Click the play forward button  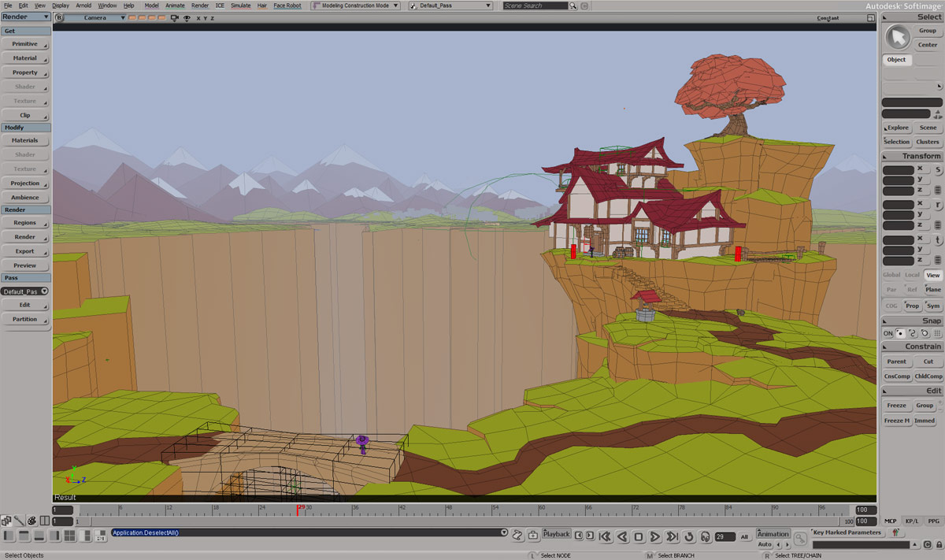(655, 537)
